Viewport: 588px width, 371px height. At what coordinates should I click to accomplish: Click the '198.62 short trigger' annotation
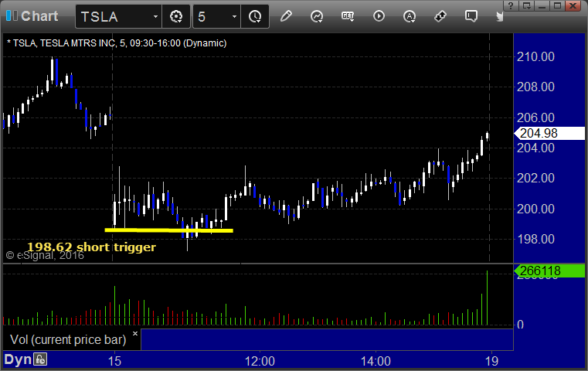click(91, 247)
